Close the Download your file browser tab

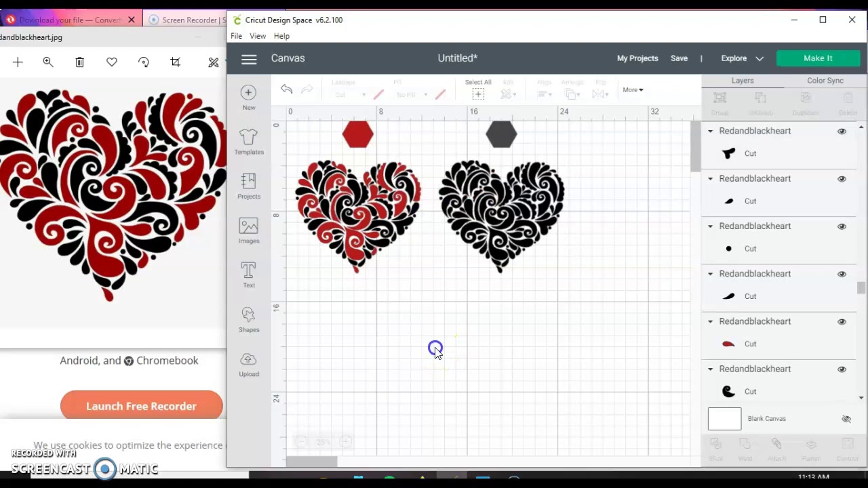tap(132, 20)
